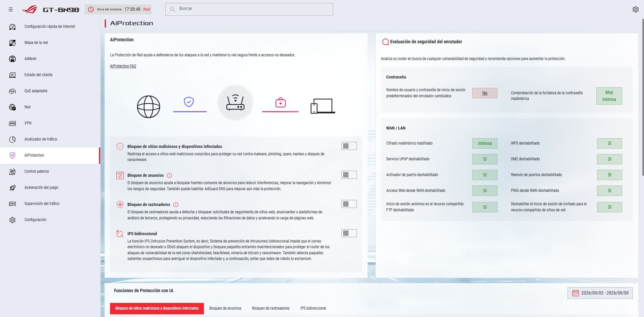Open the AiProtection FAQ link
Screen dimensions: 644x317
tap(123, 66)
